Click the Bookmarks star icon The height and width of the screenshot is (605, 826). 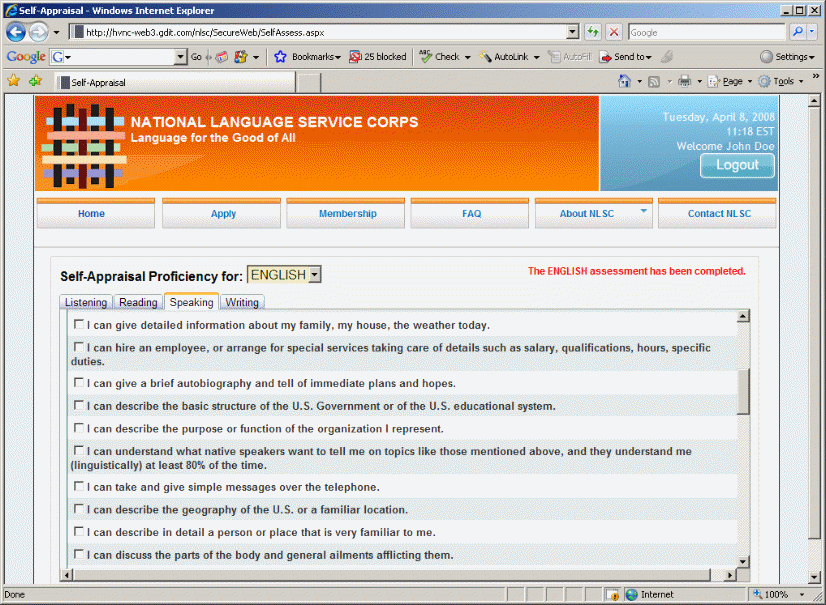pos(280,56)
